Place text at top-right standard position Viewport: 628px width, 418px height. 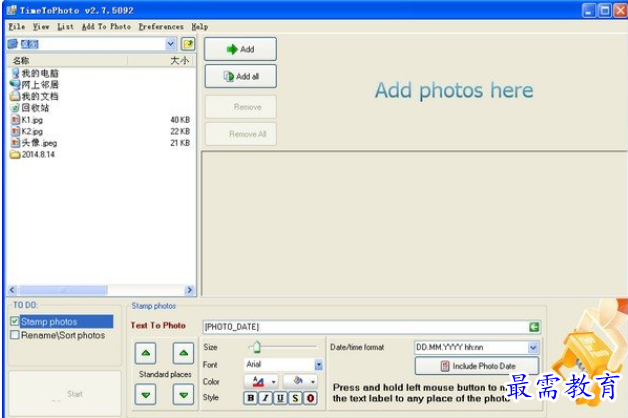[183, 353]
